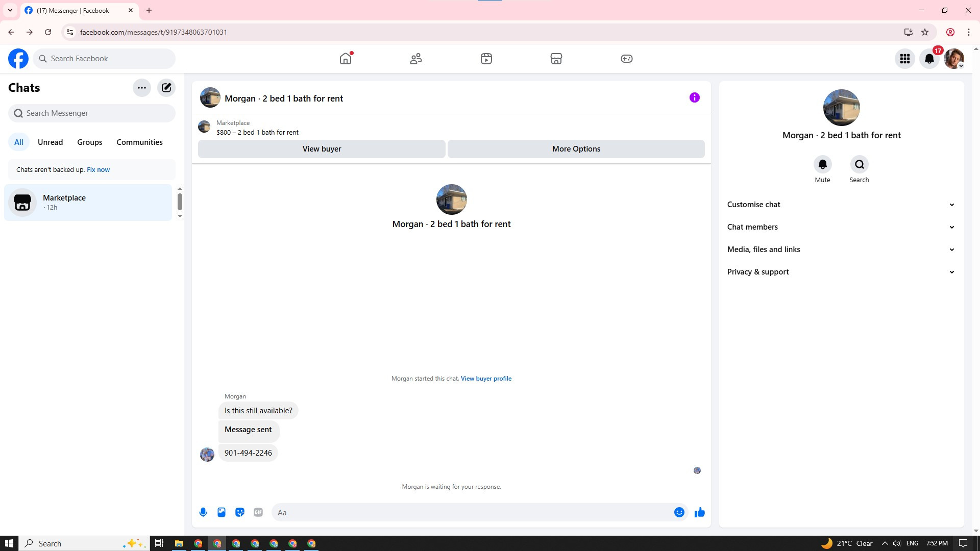Send a thumbs up like
This screenshot has height=551, width=980.
[x=699, y=512]
